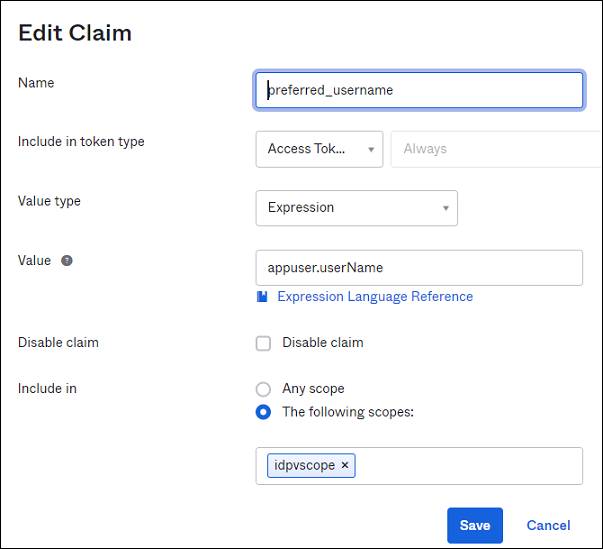Select The following scopes radio button
Image resolution: width=603 pixels, height=549 pixels.
pyautogui.click(x=263, y=412)
